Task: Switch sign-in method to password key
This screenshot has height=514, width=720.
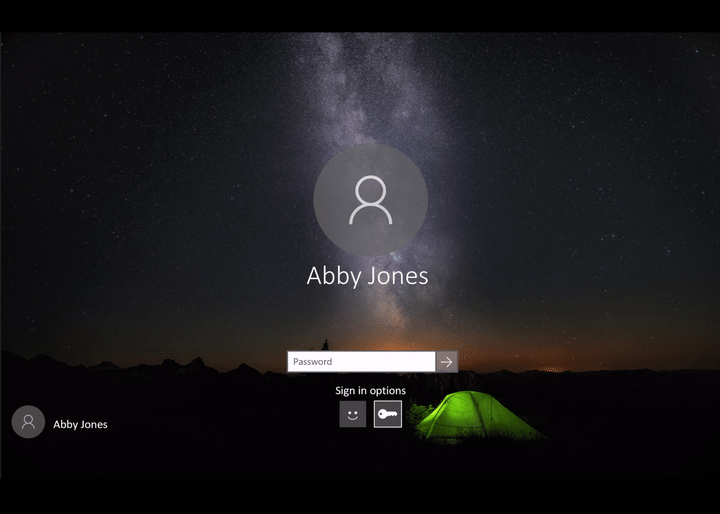Action: tap(388, 414)
